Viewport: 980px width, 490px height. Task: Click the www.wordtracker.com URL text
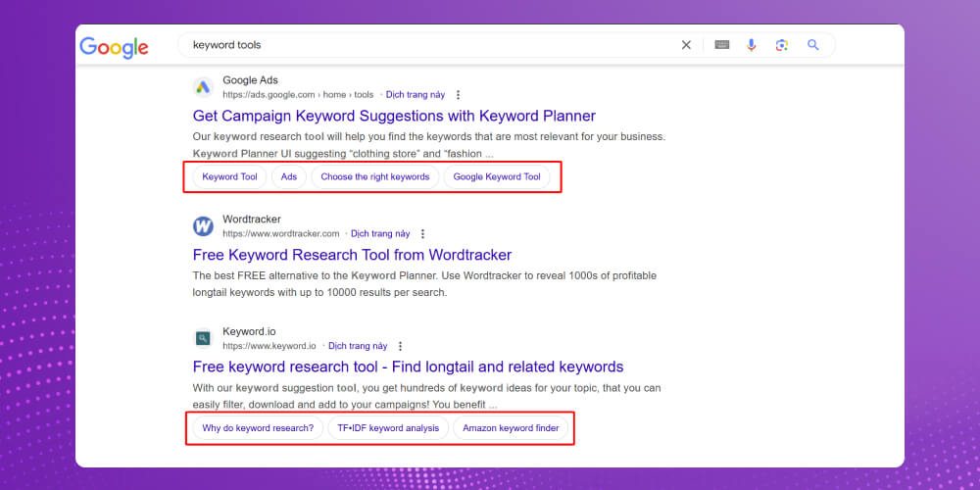point(280,234)
